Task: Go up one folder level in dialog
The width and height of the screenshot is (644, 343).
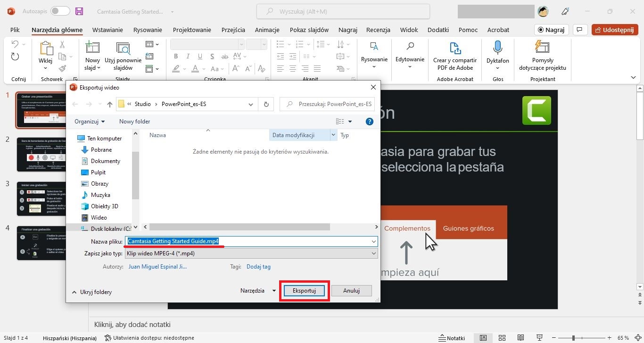Action: click(110, 104)
